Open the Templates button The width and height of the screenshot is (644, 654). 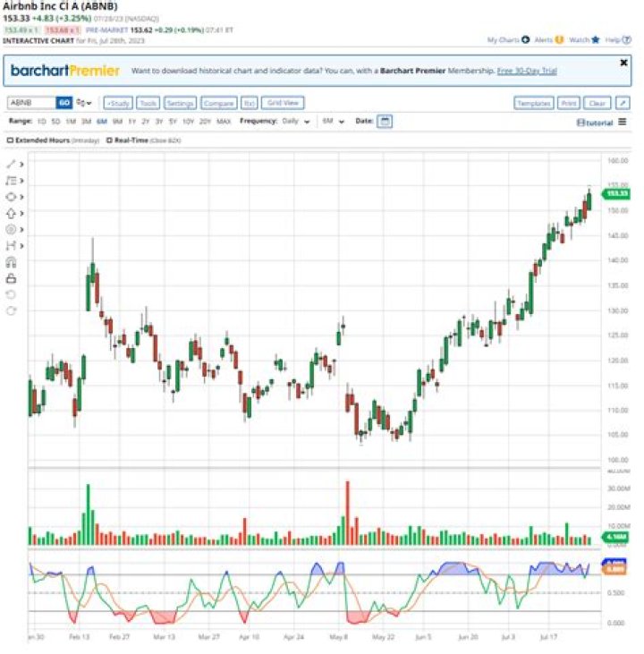(534, 103)
